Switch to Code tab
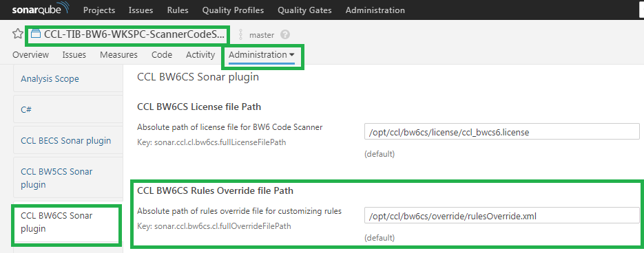 (162, 54)
